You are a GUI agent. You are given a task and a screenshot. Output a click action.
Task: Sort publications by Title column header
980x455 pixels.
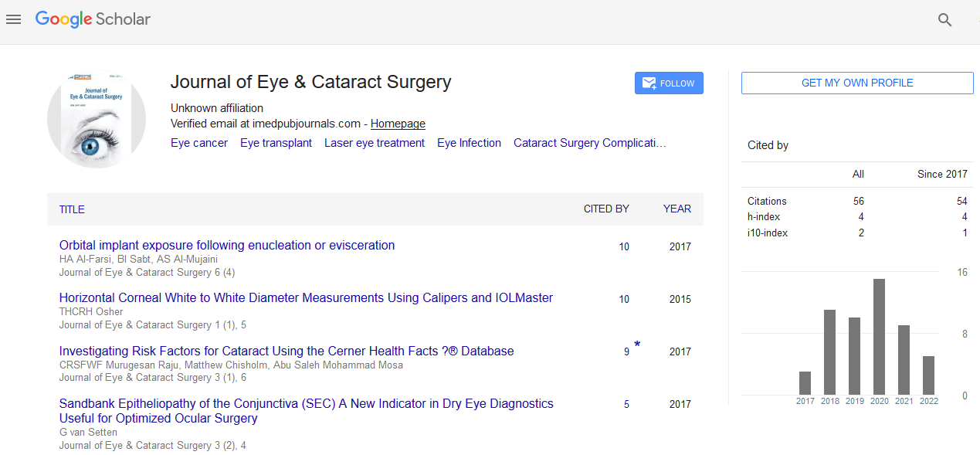pyautogui.click(x=72, y=209)
